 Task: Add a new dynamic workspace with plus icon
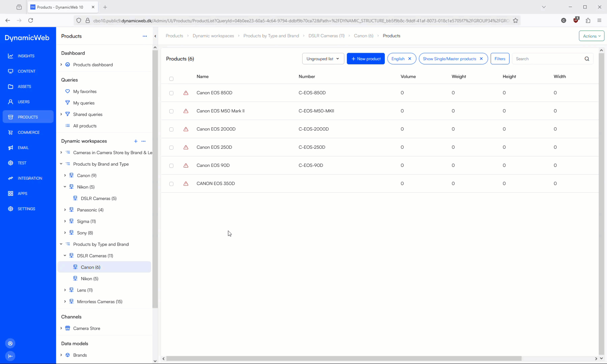point(136,141)
